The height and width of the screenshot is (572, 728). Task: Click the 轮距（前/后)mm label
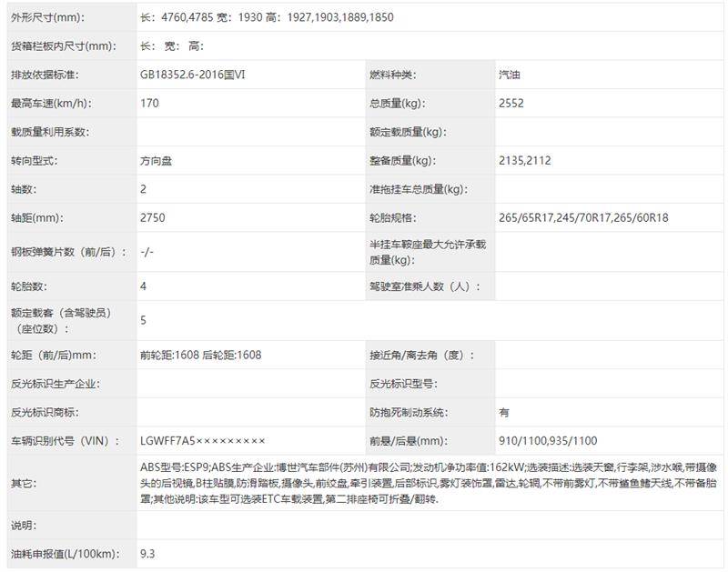coord(54,356)
